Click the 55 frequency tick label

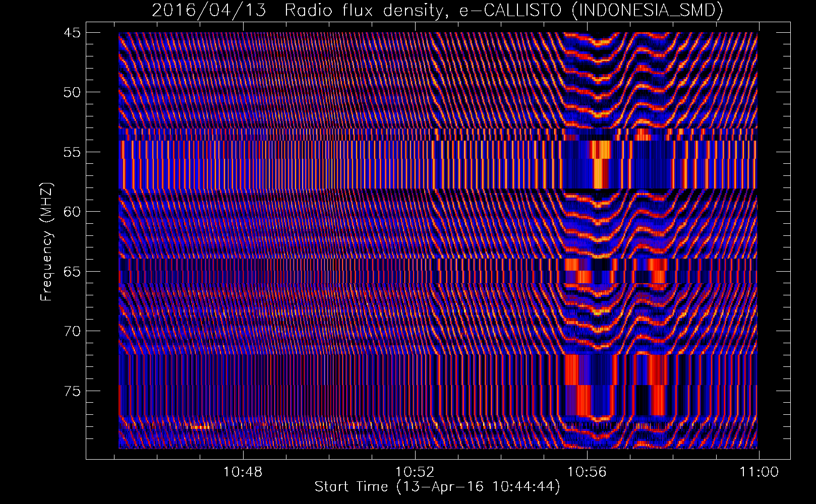pos(72,152)
